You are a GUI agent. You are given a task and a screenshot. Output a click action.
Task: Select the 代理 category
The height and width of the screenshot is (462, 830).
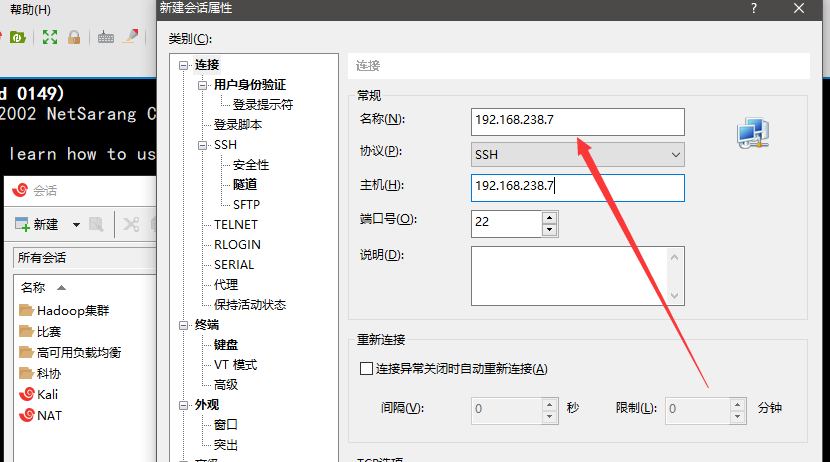pyautogui.click(x=225, y=285)
